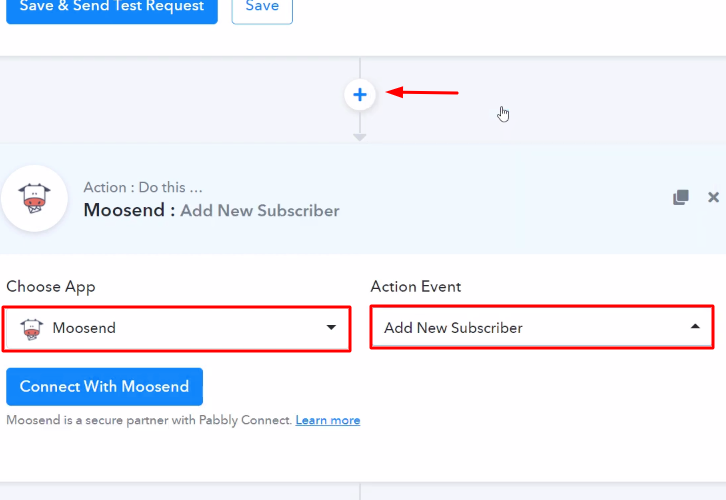
Task: Open the Learn more link
Action: coord(328,420)
